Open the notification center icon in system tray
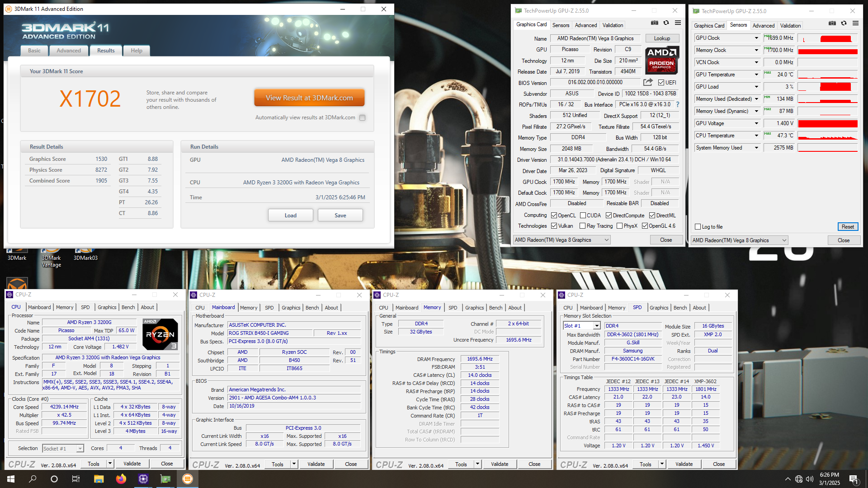868x488 pixels. (854, 479)
